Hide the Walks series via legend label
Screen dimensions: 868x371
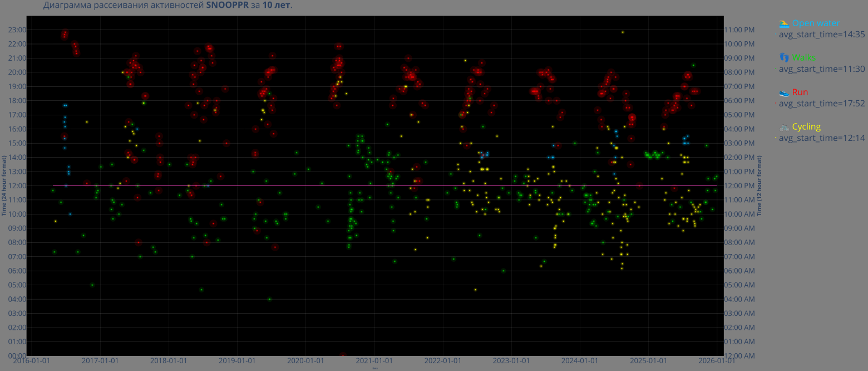804,57
